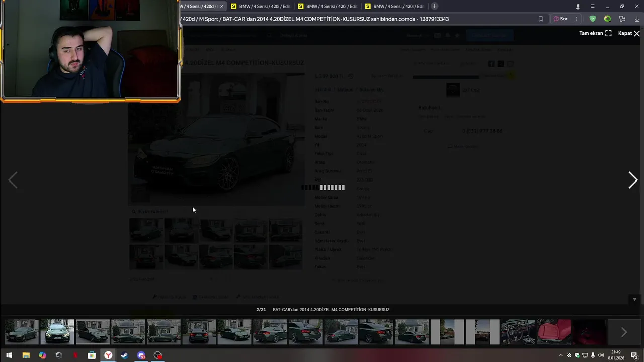The height and width of the screenshot is (362, 644).
Task: Click the Sor assistant button
Action: [560, 19]
